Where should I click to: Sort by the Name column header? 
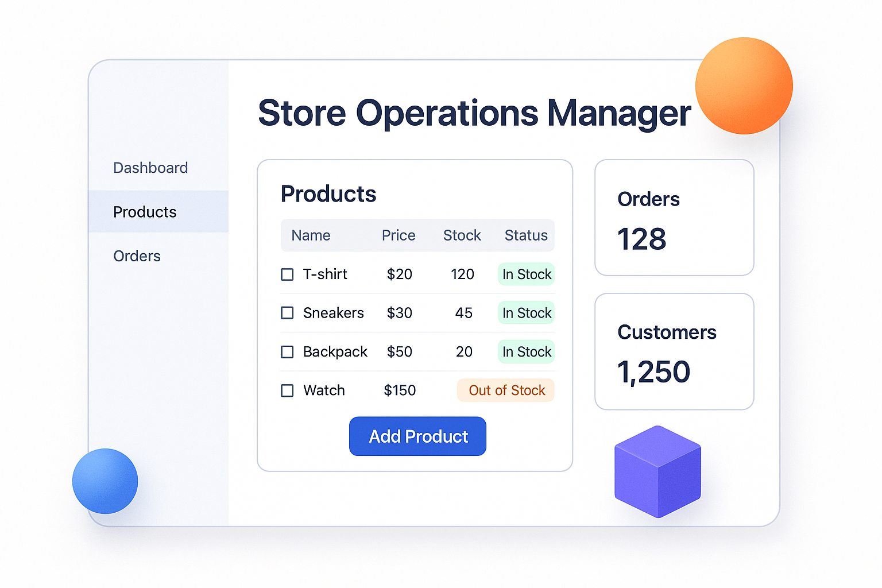[x=311, y=235]
